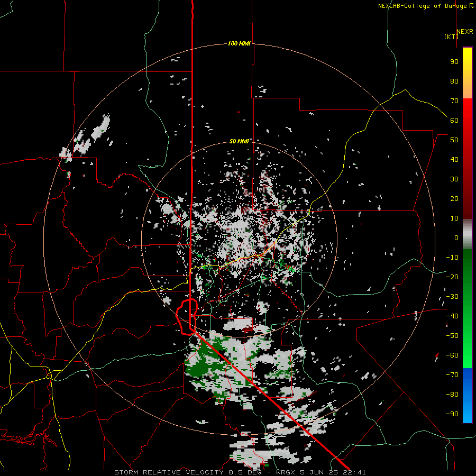Select the 80 value on the velocity scale

coord(454,81)
